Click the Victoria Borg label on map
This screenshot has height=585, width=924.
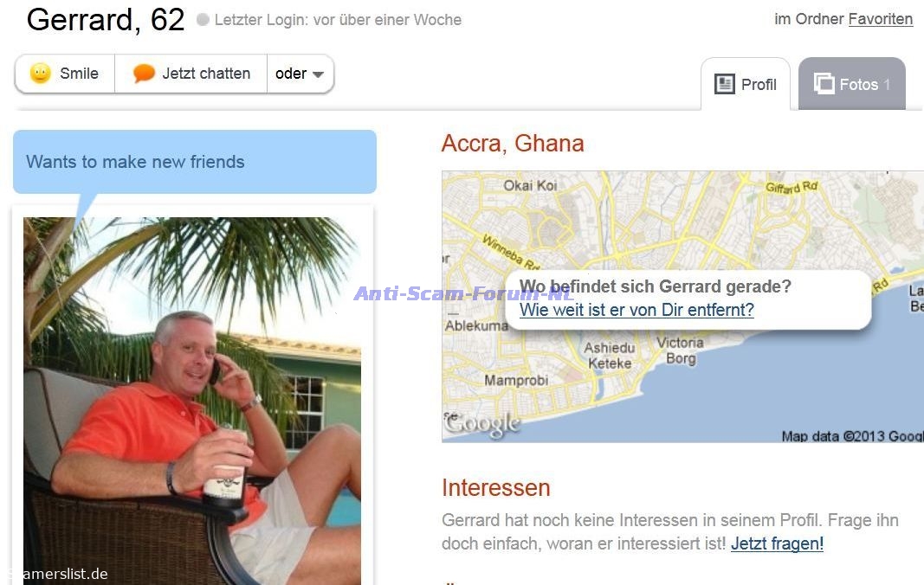[680, 350]
